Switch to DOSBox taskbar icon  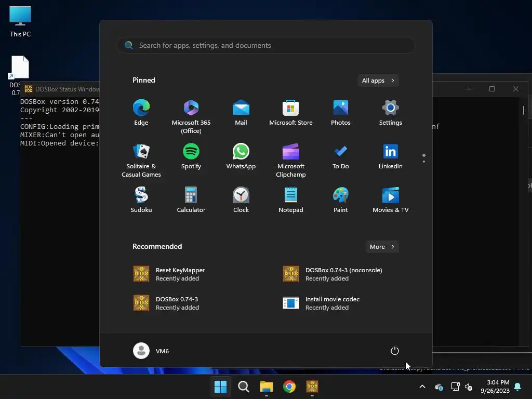click(312, 387)
